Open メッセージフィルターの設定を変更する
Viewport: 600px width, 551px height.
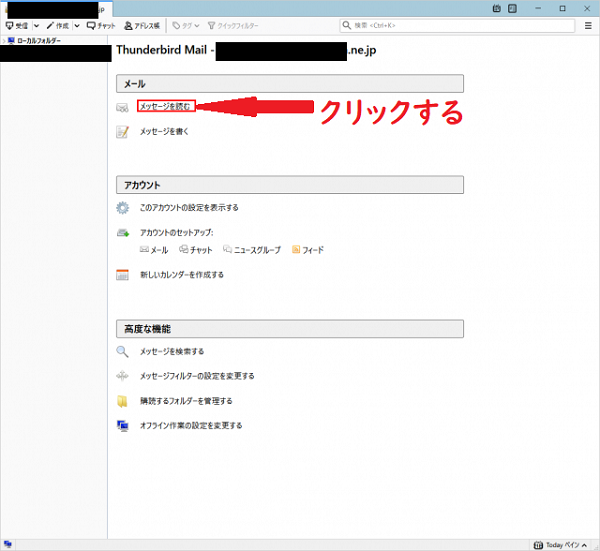pyautogui.click(x=197, y=376)
